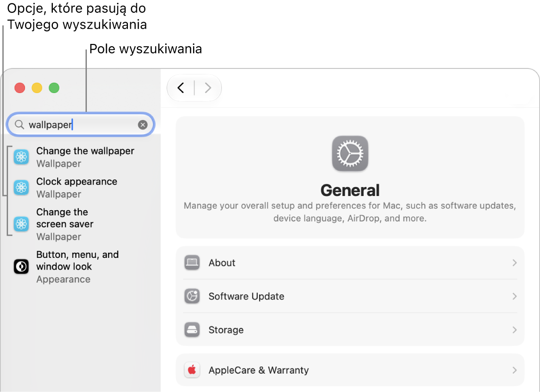Image resolution: width=540 pixels, height=392 pixels.
Task: Go forward with the right arrow button
Action: 208,88
